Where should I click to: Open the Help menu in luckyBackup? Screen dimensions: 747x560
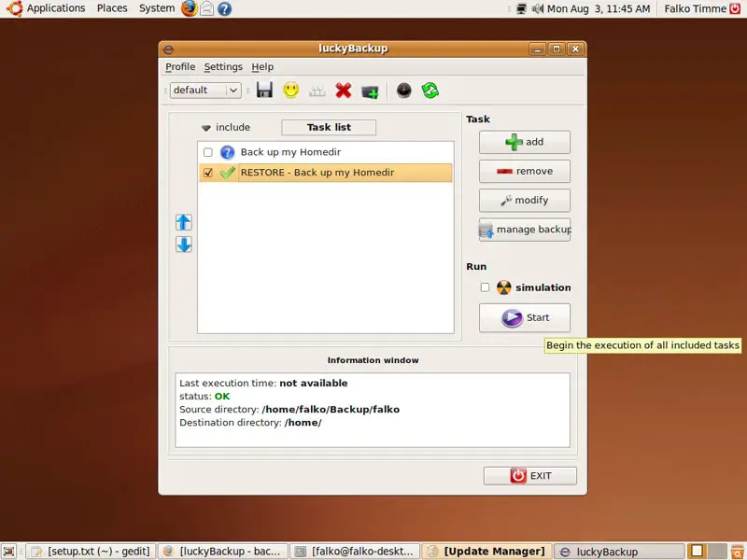[x=262, y=66]
